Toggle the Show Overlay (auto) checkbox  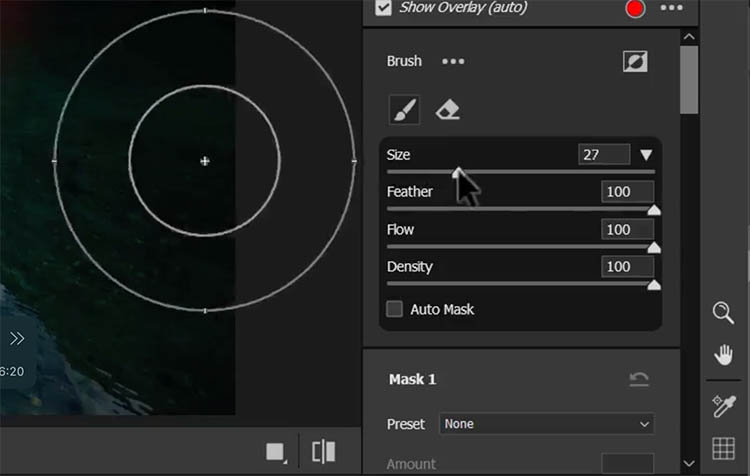click(384, 7)
